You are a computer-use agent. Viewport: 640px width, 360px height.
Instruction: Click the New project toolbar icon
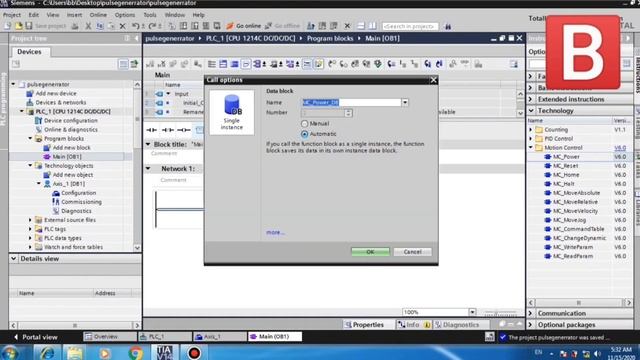pos(7,26)
